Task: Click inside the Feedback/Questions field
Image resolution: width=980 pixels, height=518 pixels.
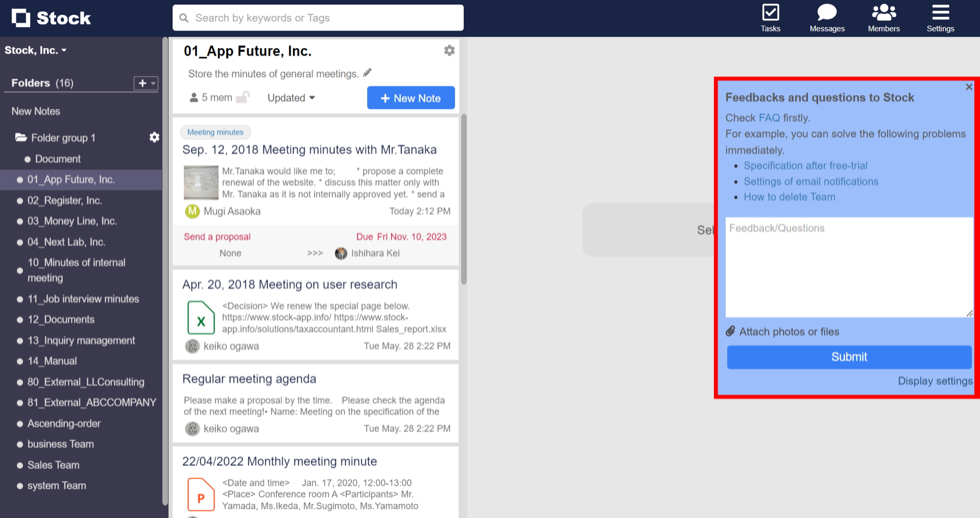Action: (849, 266)
